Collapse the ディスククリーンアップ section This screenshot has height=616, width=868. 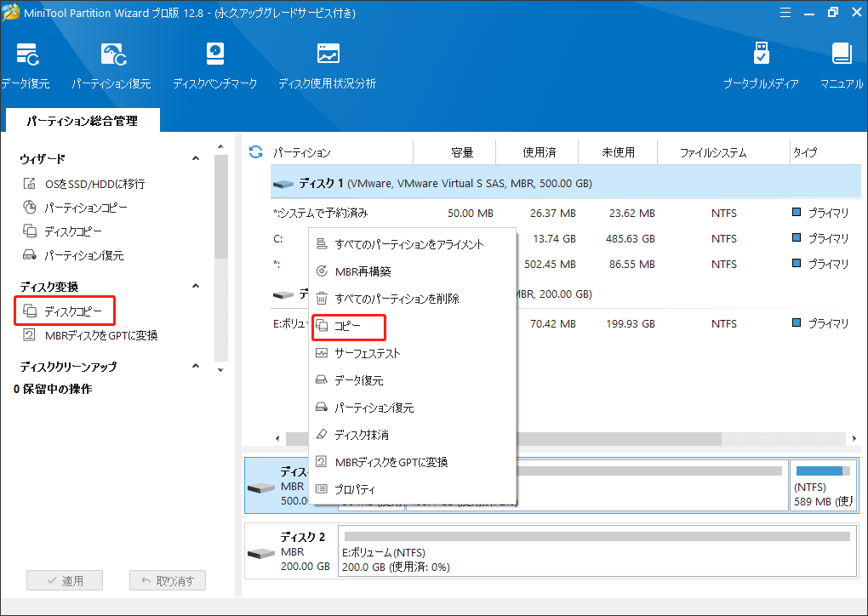coord(196,366)
